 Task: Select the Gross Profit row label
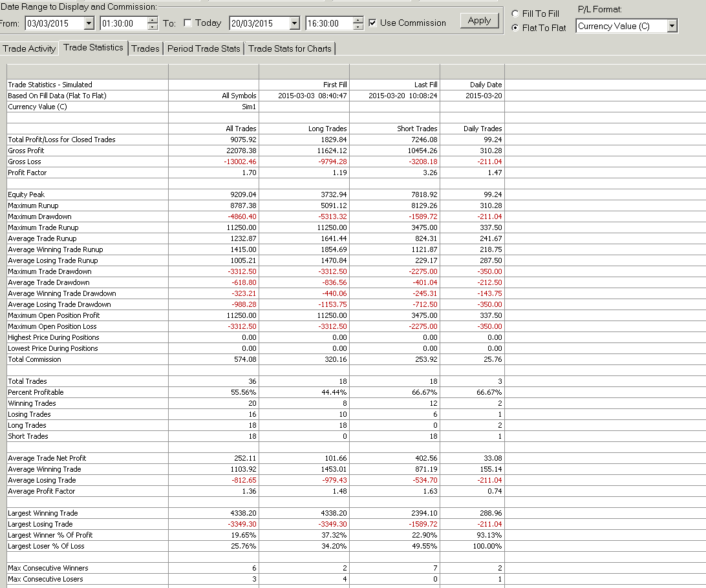(26, 151)
